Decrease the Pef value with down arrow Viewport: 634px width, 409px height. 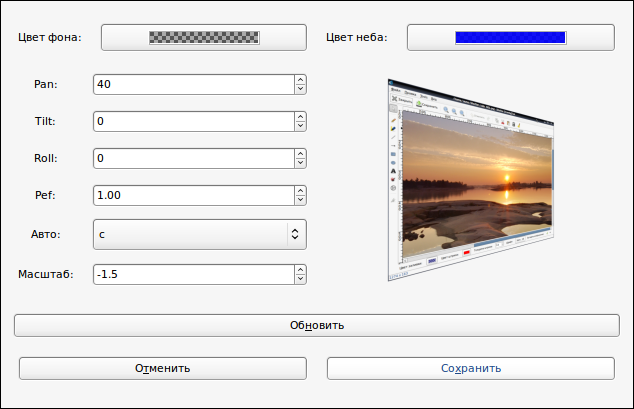[x=300, y=200]
